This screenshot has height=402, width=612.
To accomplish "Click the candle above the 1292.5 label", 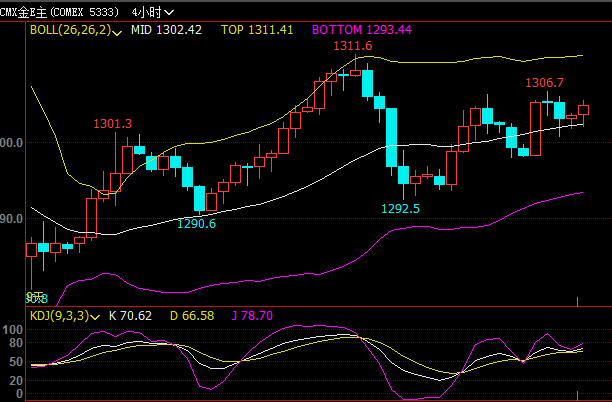I will coord(404,175).
